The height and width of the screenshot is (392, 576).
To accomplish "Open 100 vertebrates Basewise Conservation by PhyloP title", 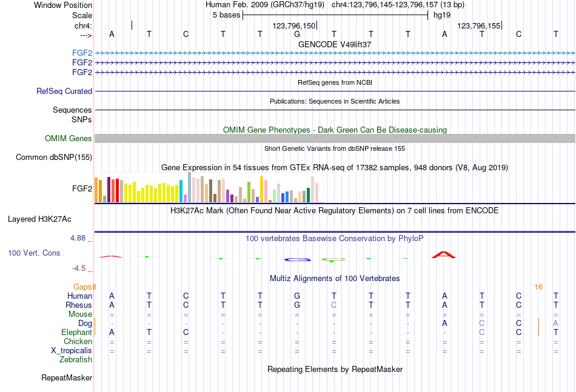I will pyautogui.click(x=335, y=239).
